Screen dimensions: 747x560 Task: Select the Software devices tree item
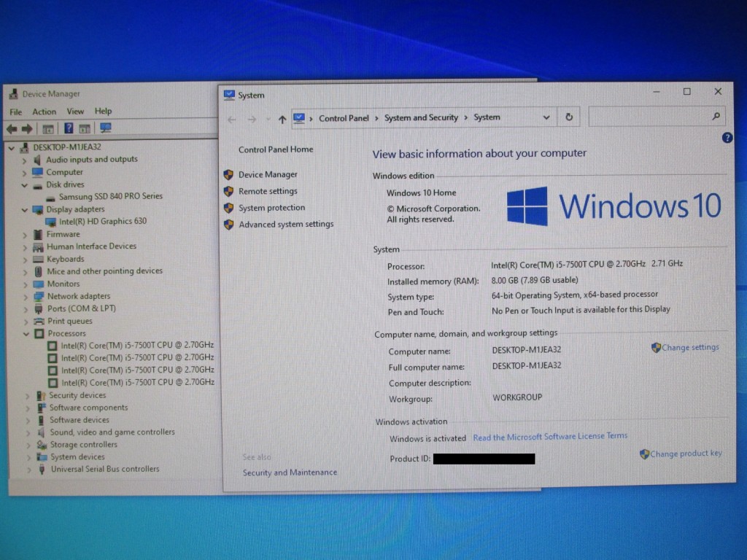79,420
